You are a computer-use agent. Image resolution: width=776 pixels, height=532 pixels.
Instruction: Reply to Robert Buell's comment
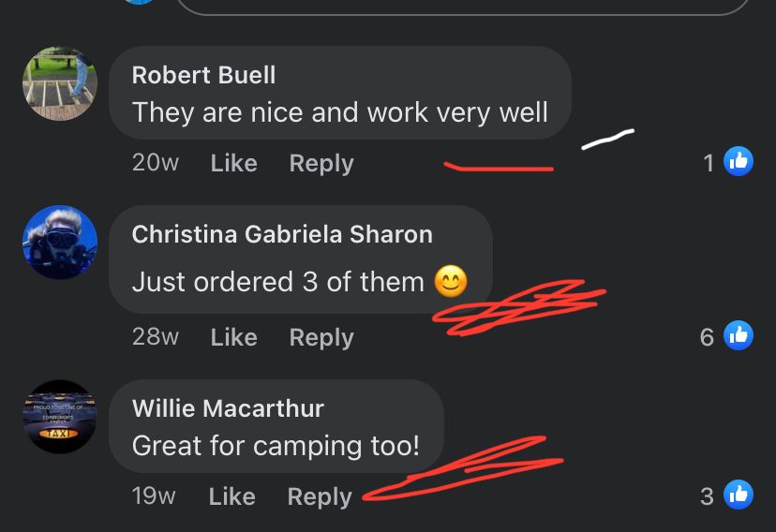click(321, 163)
